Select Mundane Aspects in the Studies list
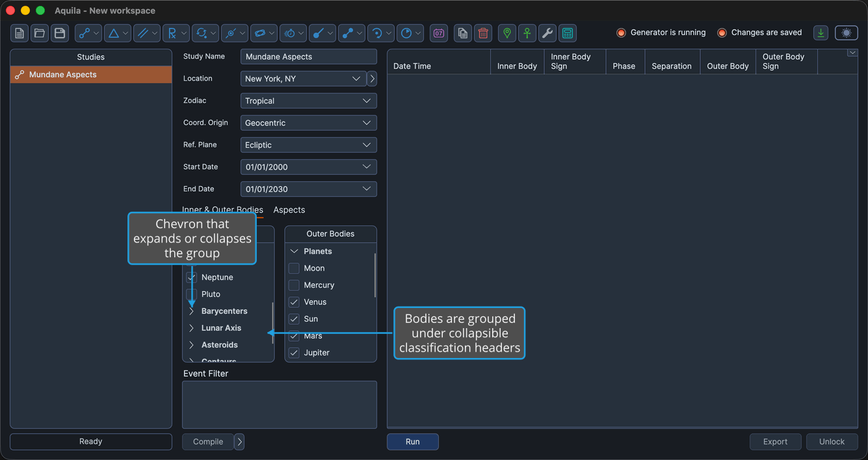Screen dimensions: 868x460 [x=91, y=75]
